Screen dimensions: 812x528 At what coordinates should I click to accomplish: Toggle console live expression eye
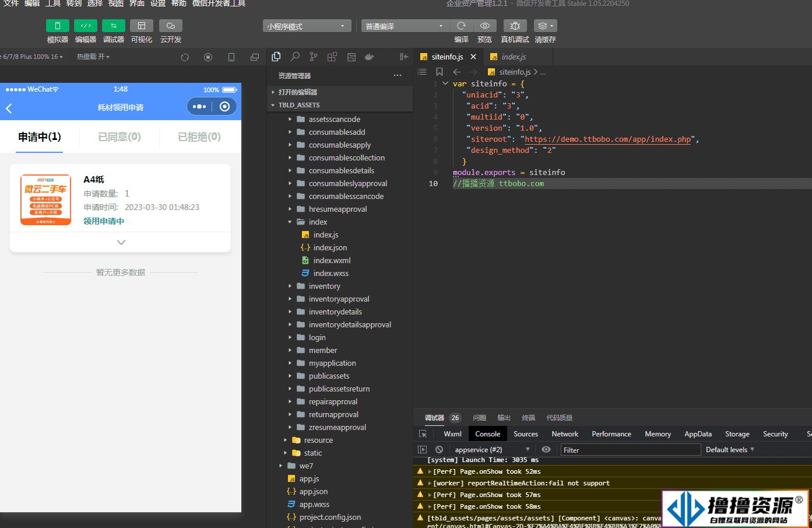(x=546, y=450)
